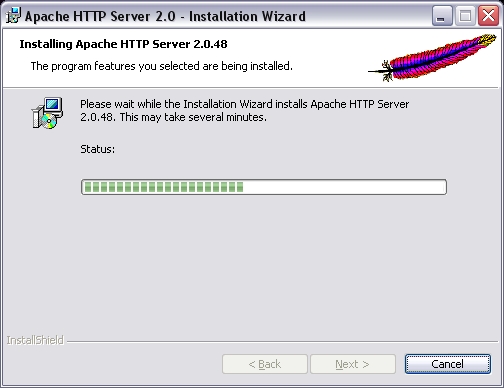Click the 'Installing Apache HTTP Server 2.0.48' heading
This screenshot has width=504, height=388.
click(123, 44)
